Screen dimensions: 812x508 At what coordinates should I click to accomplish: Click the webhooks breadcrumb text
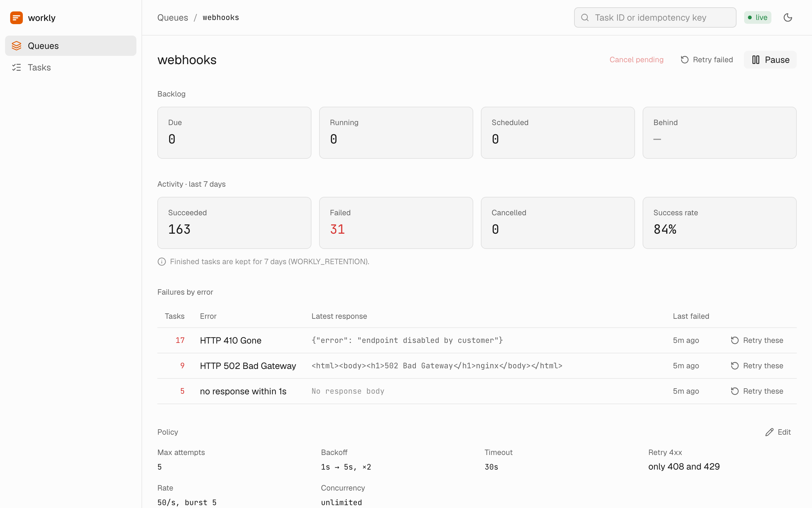coord(221,17)
